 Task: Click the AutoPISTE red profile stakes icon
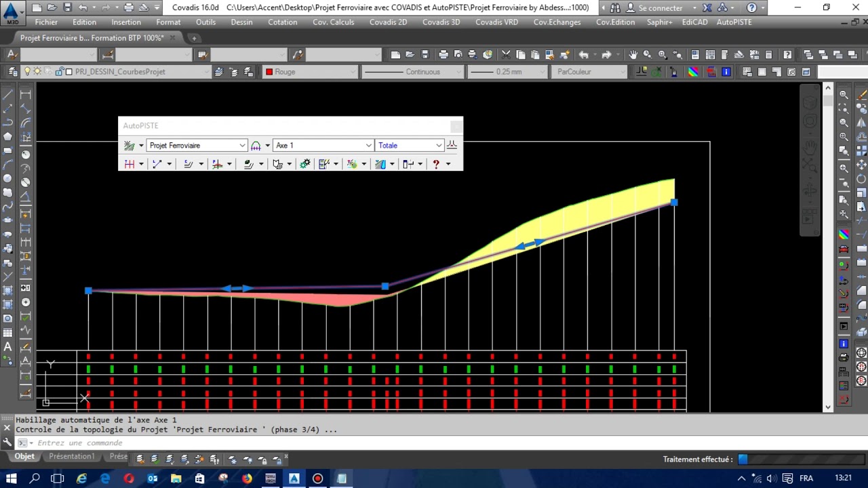(130, 164)
